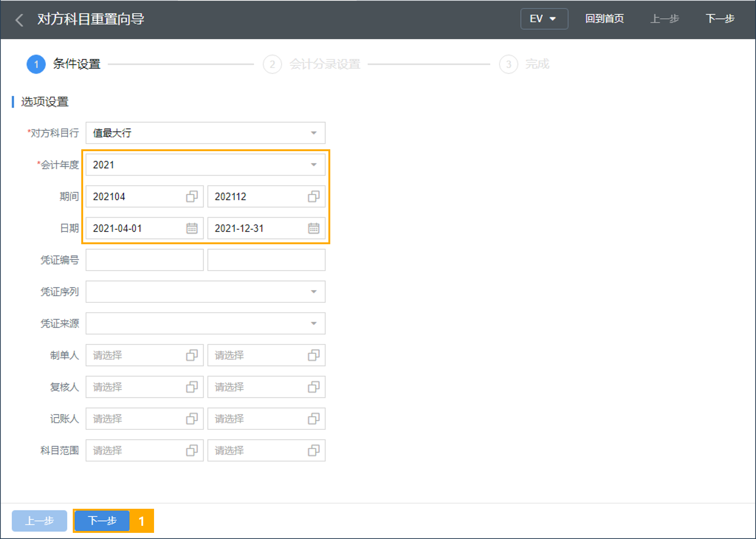
Task: Click 回到首页 in the header
Action: [604, 19]
